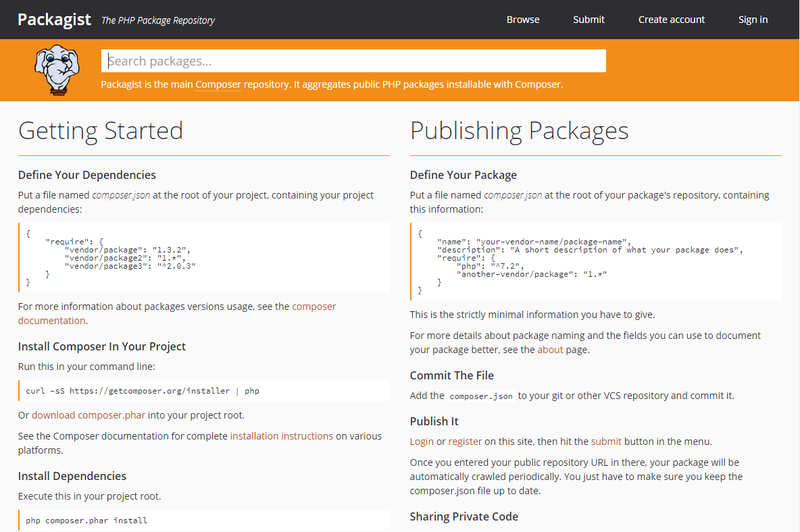Open the installation instructions link

tap(281, 436)
